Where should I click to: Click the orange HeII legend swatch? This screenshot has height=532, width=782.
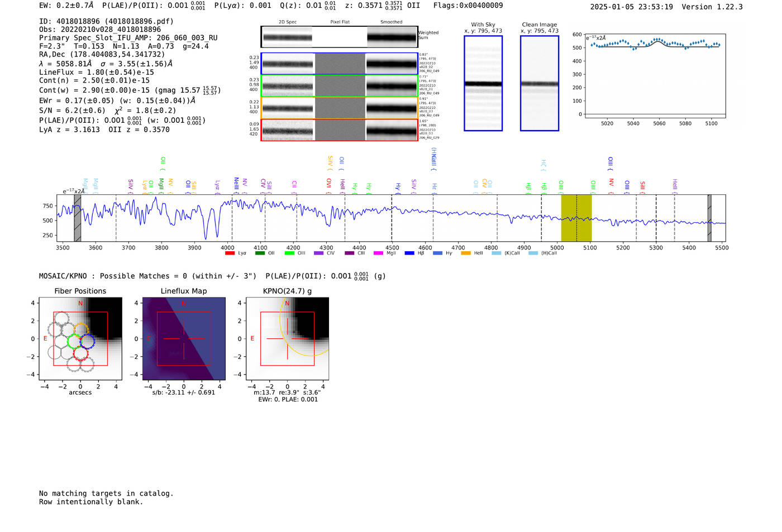466,253
